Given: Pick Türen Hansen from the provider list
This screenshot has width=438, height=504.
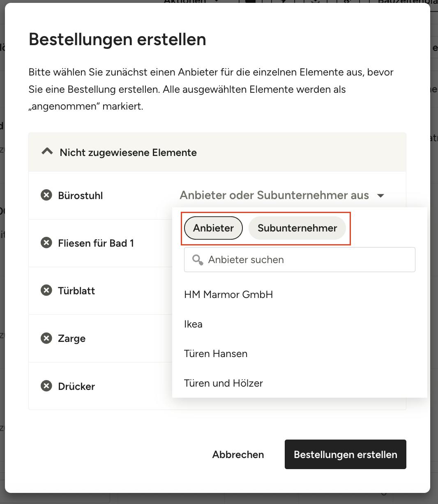Looking at the screenshot, I should [216, 353].
